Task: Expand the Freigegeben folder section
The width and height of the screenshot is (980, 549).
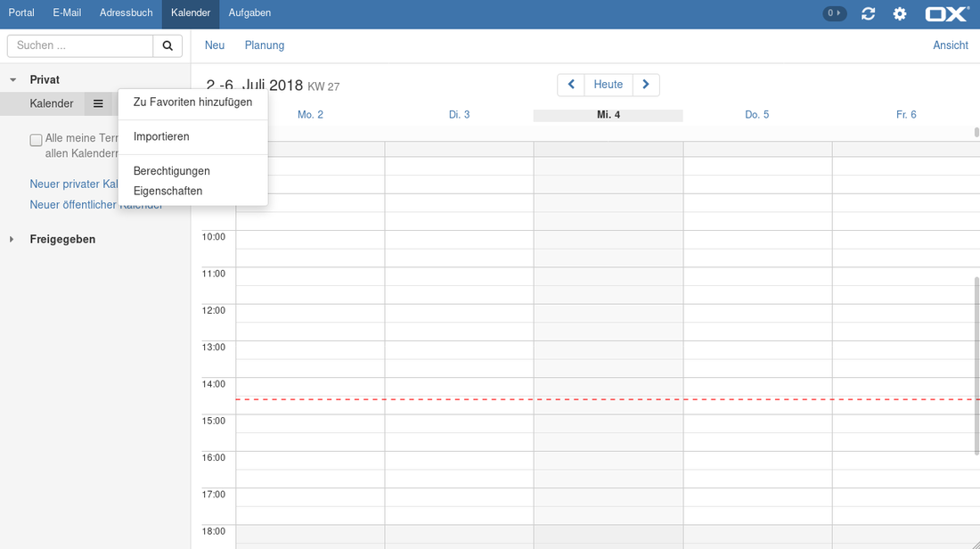Action: click(x=12, y=240)
